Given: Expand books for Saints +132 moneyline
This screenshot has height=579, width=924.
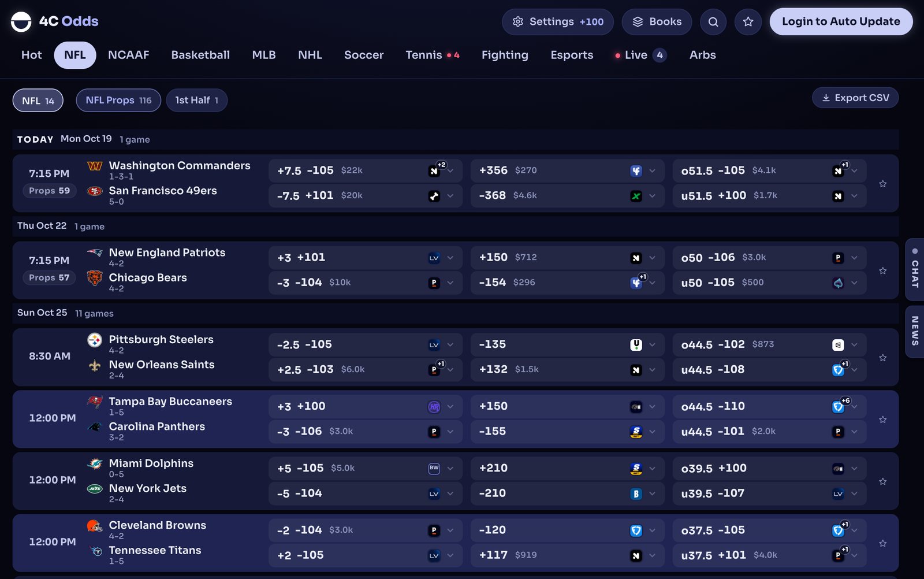Looking at the screenshot, I should point(652,370).
